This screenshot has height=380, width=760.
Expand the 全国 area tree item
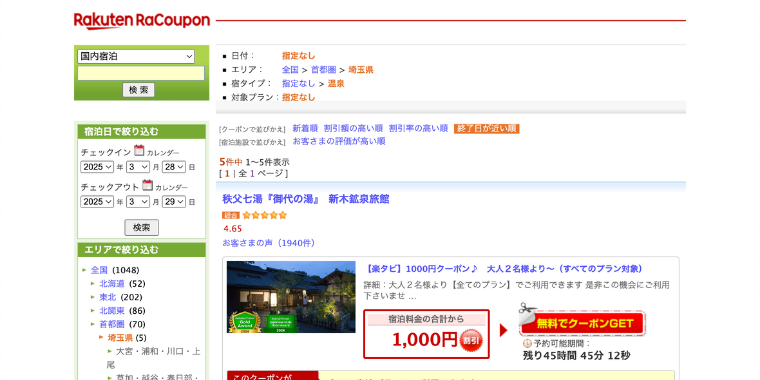click(99, 270)
